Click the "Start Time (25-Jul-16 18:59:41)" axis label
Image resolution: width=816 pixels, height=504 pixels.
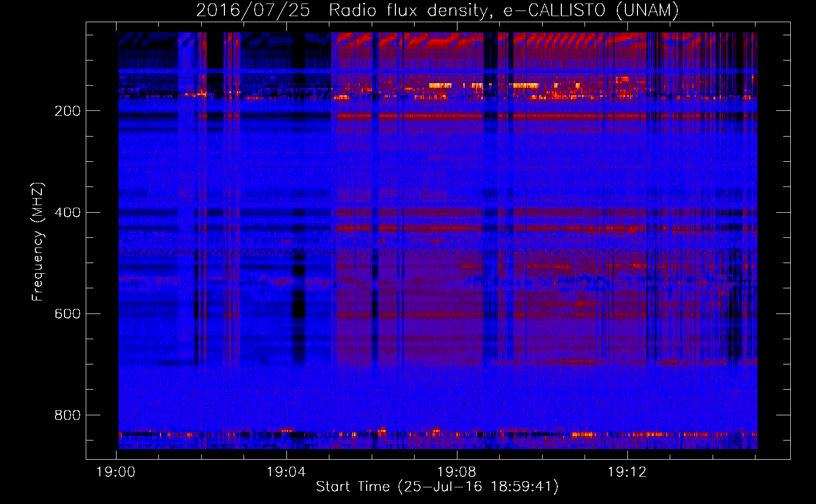click(x=438, y=487)
